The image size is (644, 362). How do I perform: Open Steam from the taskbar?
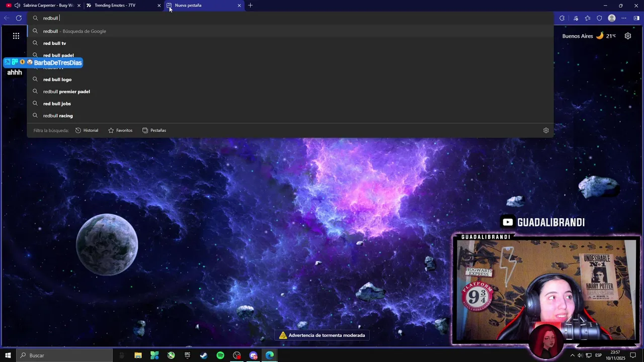tap(204, 355)
